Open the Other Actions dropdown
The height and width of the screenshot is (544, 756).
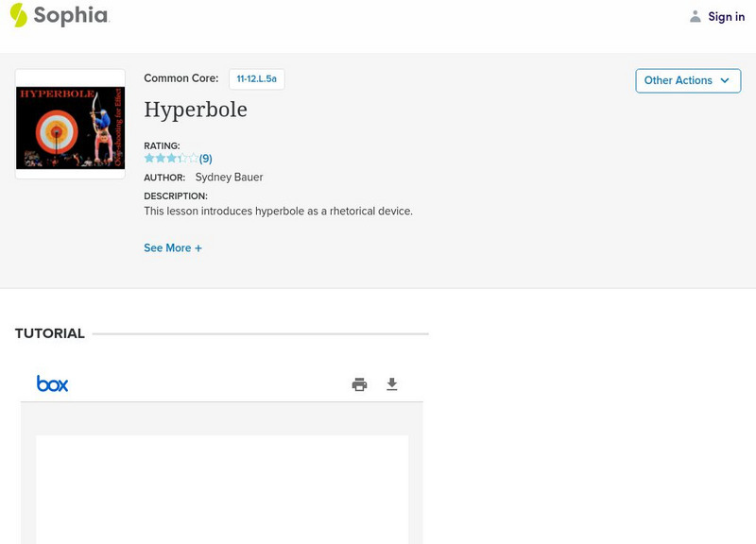tap(687, 80)
